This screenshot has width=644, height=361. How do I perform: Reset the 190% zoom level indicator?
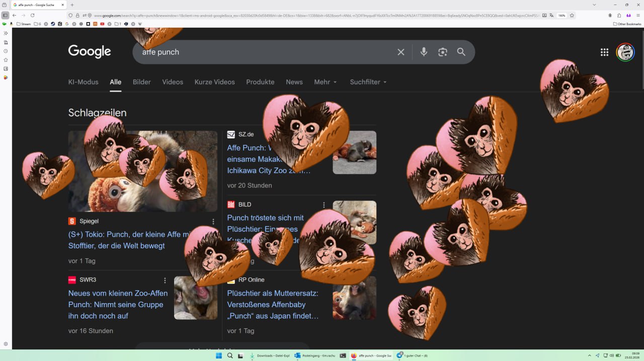[561, 16]
